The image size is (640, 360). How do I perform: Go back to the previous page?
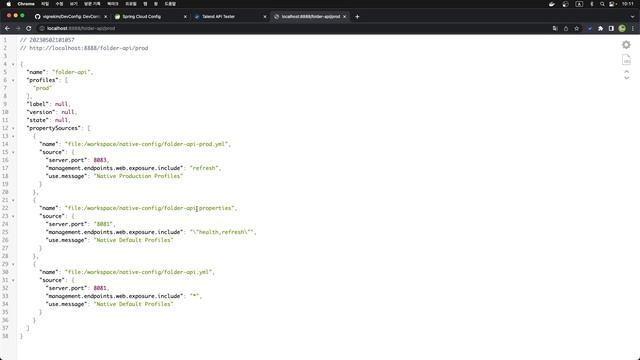pyautogui.click(x=7, y=29)
